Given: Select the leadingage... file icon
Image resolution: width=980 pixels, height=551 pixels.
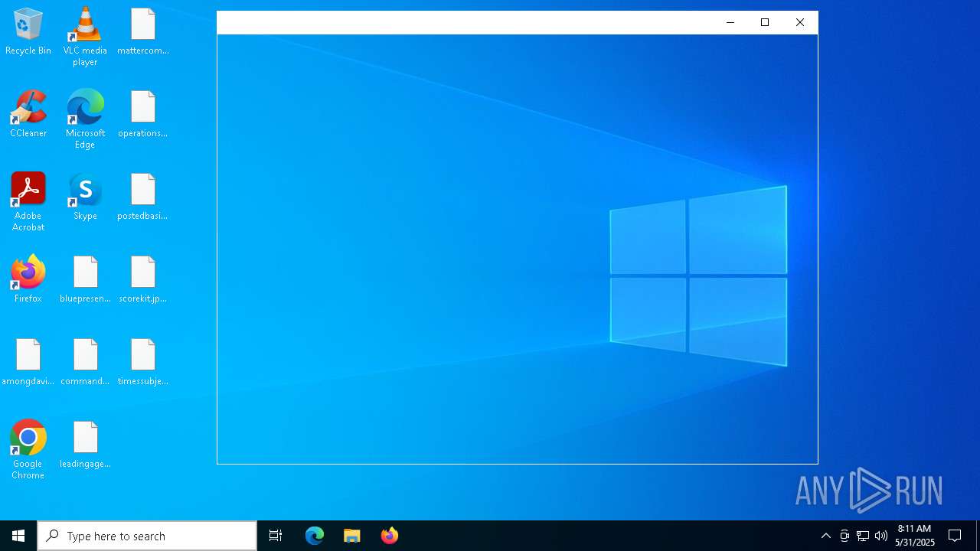Looking at the screenshot, I should click(85, 445).
